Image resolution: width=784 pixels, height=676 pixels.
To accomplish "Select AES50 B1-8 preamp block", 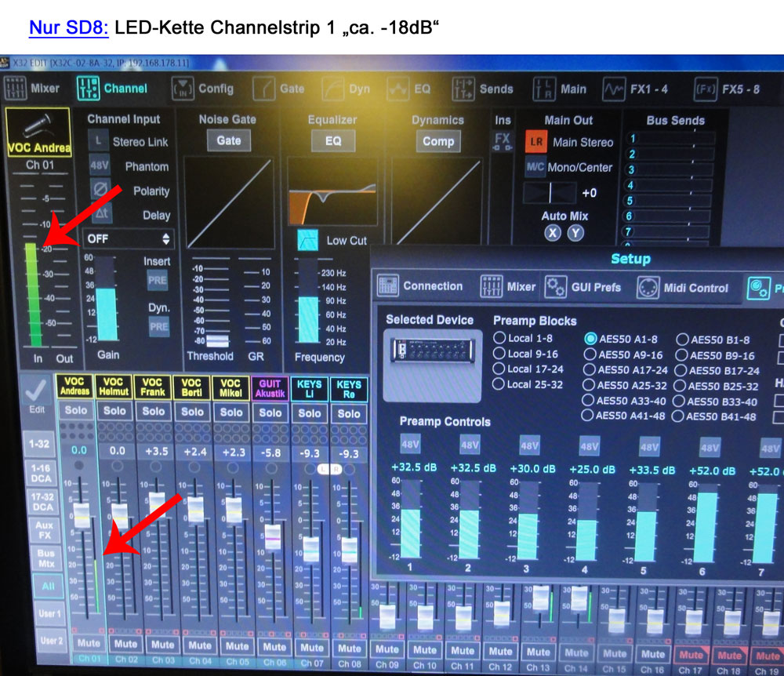I will point(682,340).
